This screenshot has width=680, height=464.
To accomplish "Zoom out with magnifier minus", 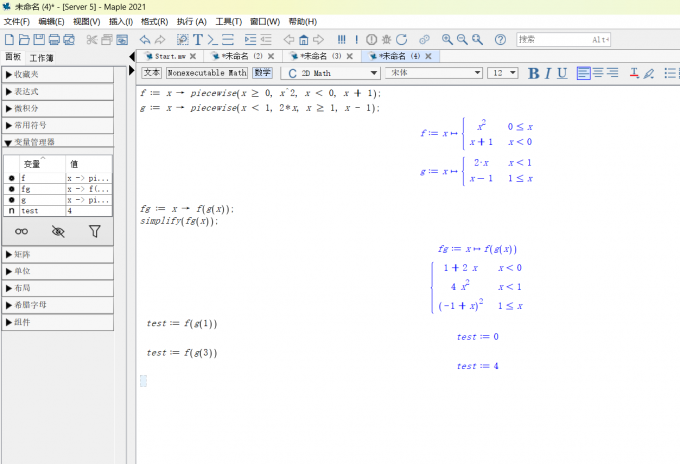I will point(462,39).
